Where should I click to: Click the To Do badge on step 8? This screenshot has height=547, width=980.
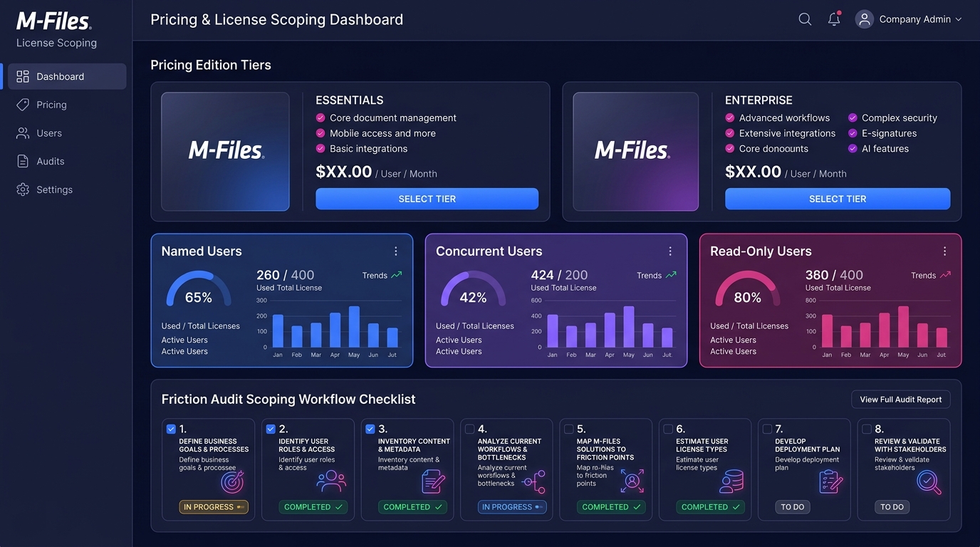coord(892,507)
